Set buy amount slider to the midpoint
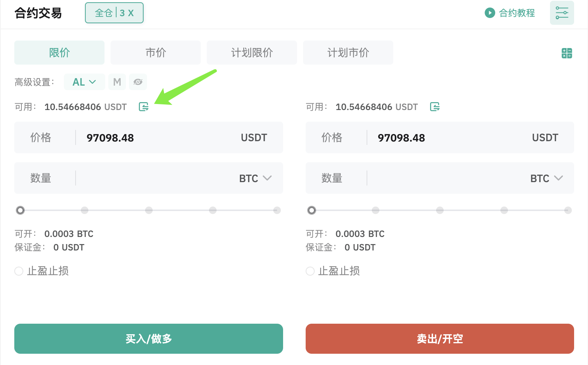 tap(149, 210)
